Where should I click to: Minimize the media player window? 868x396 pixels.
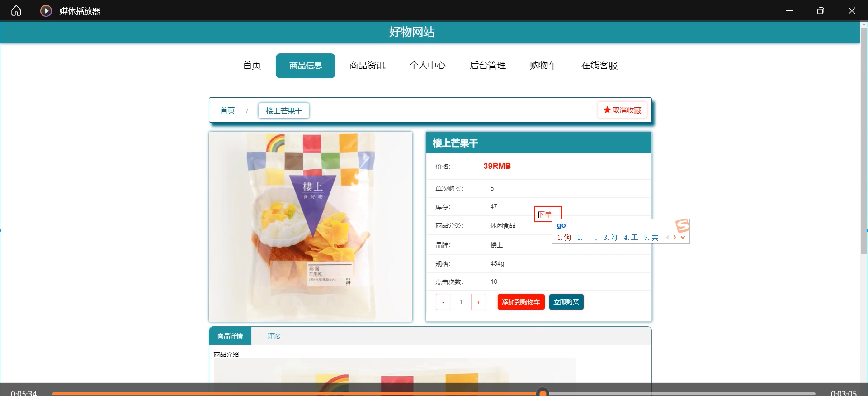(x=789, y=10)
